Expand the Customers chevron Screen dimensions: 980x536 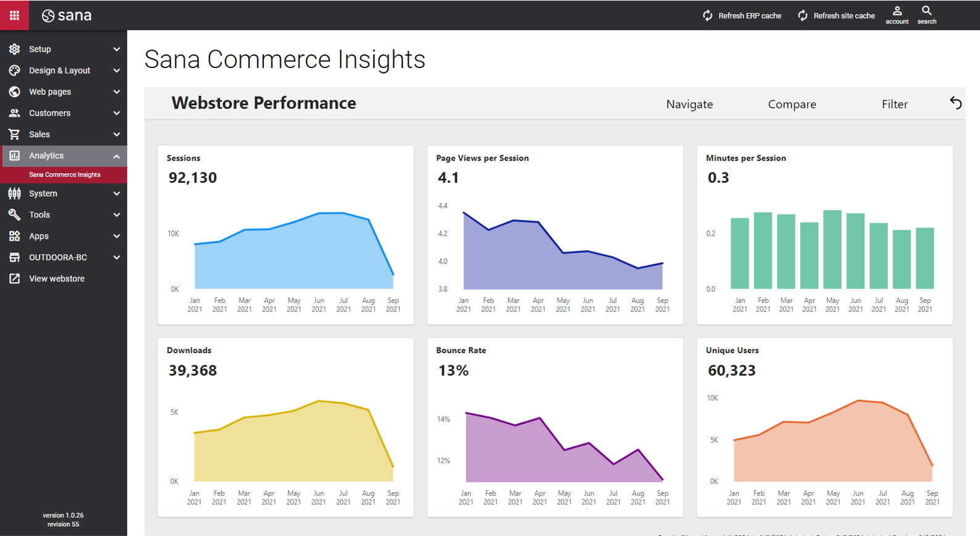116,114
